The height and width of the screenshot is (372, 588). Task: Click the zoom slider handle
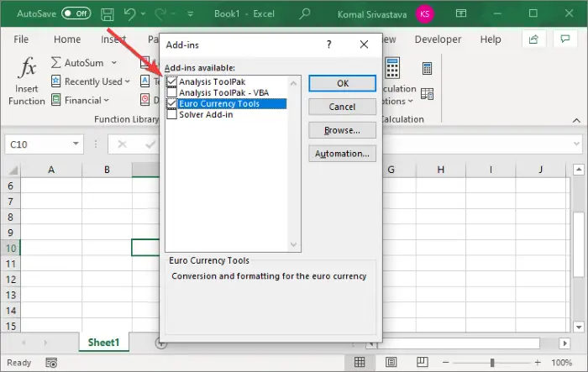[492, 362]
